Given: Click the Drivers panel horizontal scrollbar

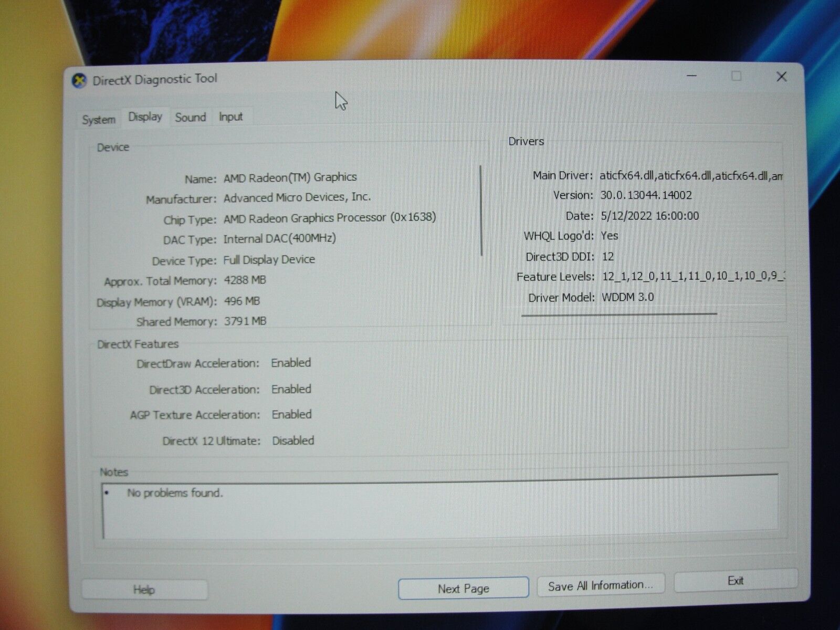Looking at the screenshot, I should 619,314.
